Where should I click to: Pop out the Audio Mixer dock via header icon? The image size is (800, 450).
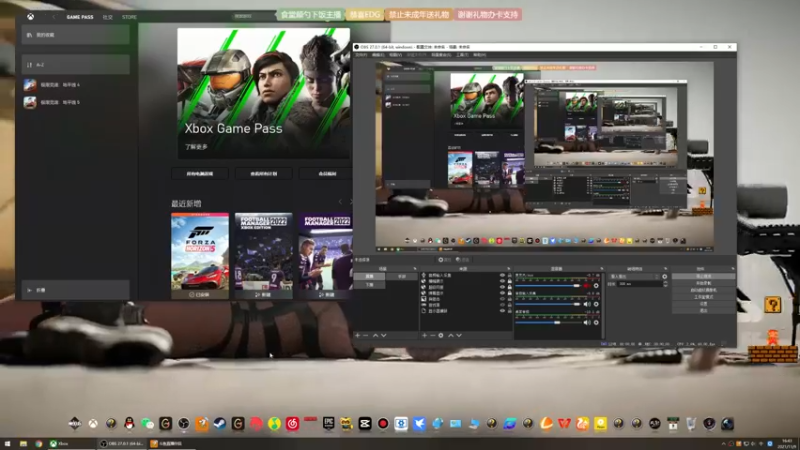click(601, 268)
